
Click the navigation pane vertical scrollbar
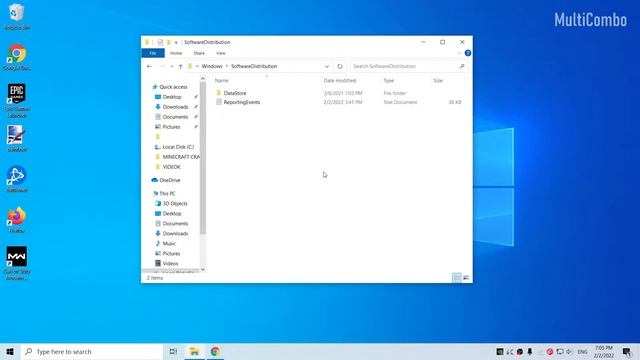203,158
